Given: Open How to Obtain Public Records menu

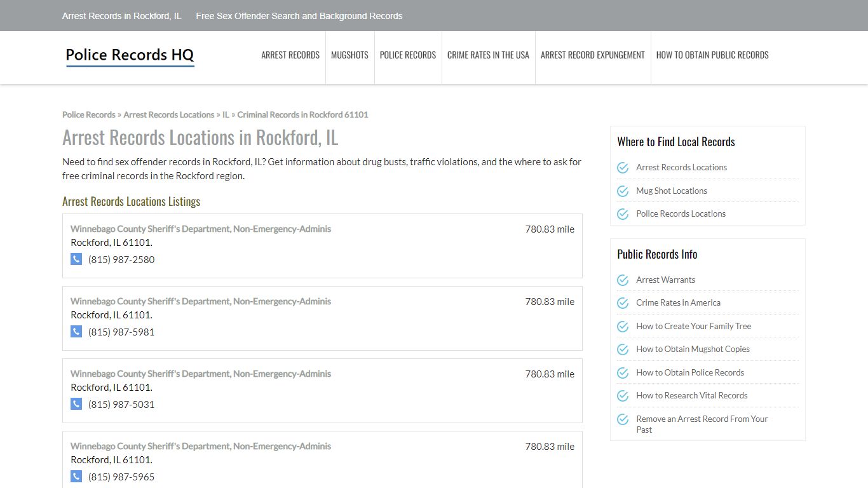Looking at the screenshot, I should (x=712, y=55).
